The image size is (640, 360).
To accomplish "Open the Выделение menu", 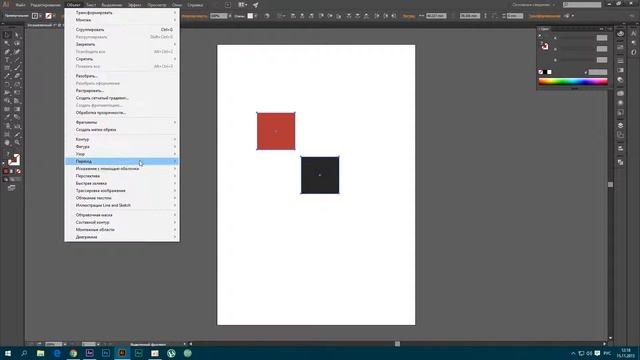I will click(112, 5).
